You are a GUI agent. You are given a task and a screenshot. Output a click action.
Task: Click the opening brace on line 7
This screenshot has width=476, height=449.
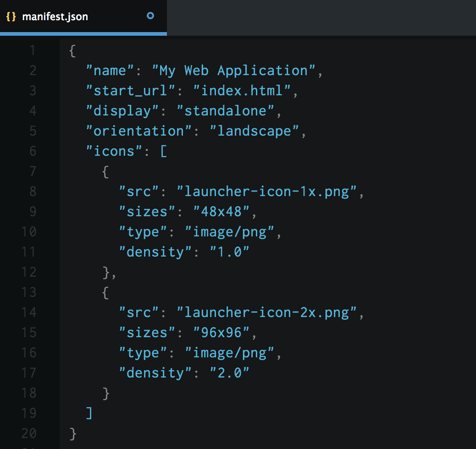click(x=105, y=171)
